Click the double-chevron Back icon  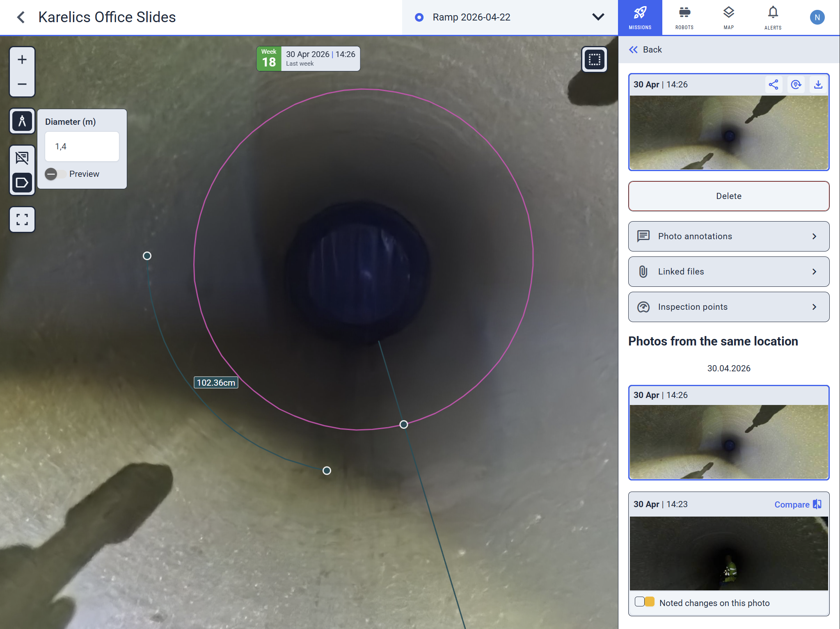point(634,50)
